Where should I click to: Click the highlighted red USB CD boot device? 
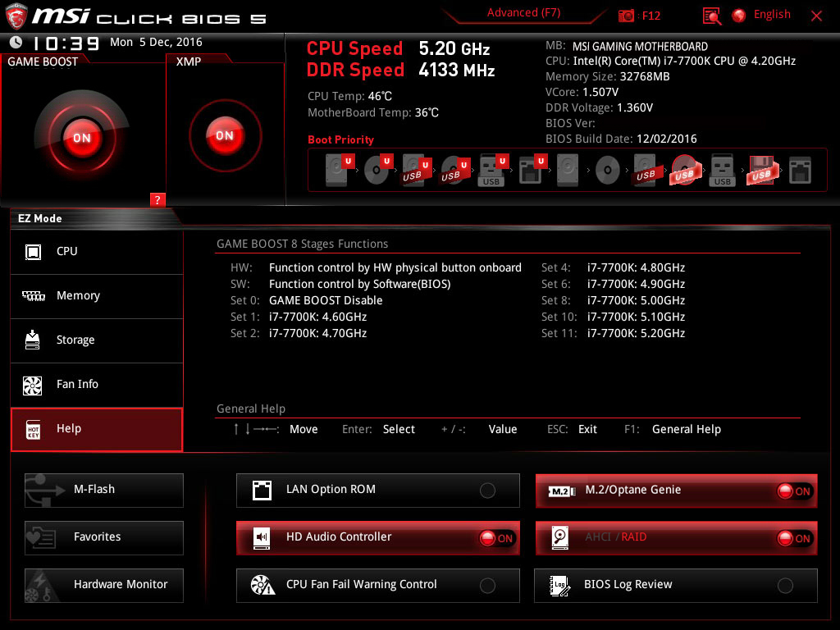point(684,171)
